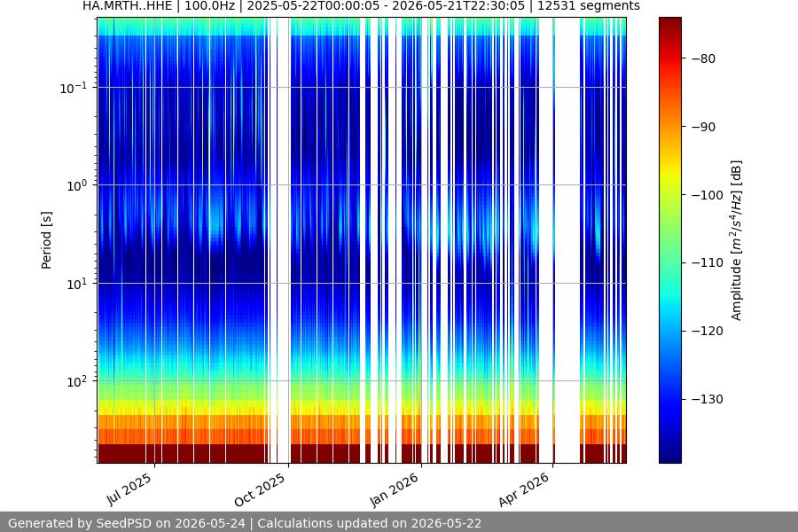The image size is (798, 532).
Task: Click the −120 colorbar tick label
Action: pos(708,331)
